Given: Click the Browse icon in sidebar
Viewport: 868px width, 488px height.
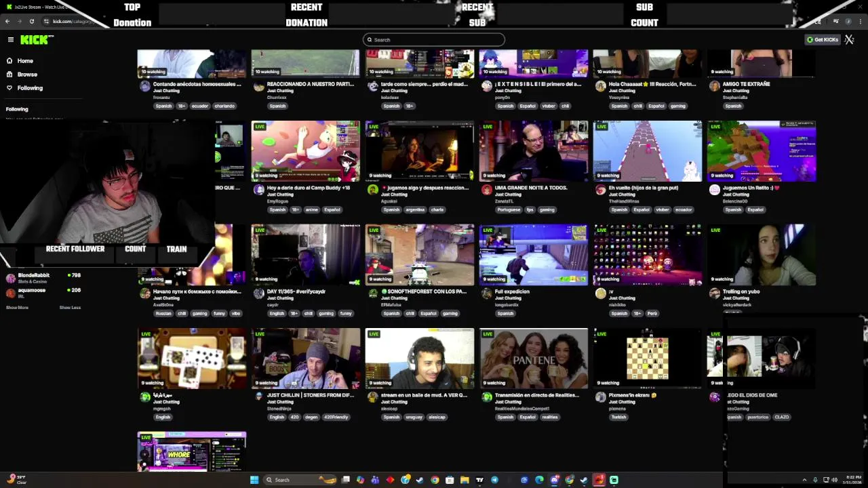Looking at the screenshot, I should click(x=9, y=75).
